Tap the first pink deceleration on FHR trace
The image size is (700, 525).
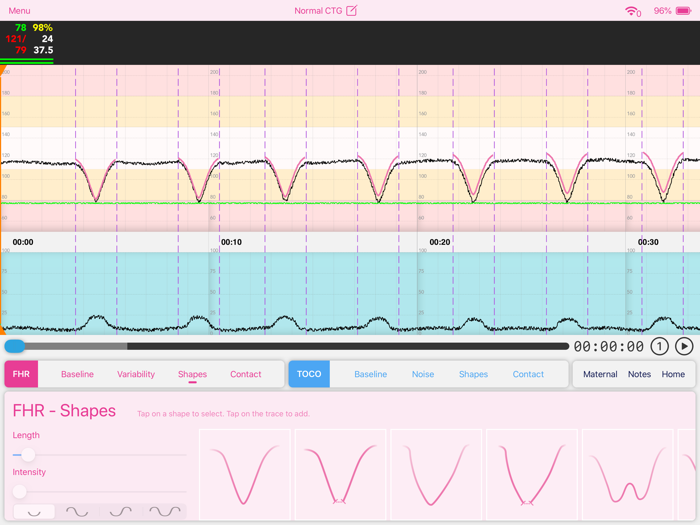point(96,179)
